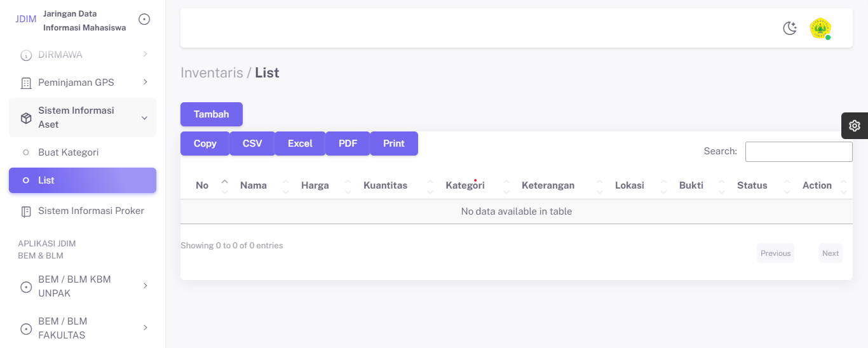Expand the Peminjaman GPS submenu chevron
The height and width of the screenshot is (348, 868).
[145, 82]
